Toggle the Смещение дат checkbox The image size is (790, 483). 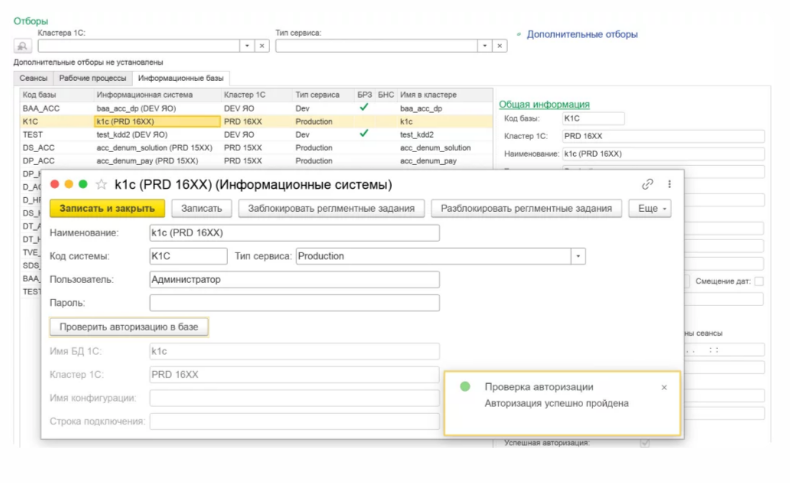point(759,281)
